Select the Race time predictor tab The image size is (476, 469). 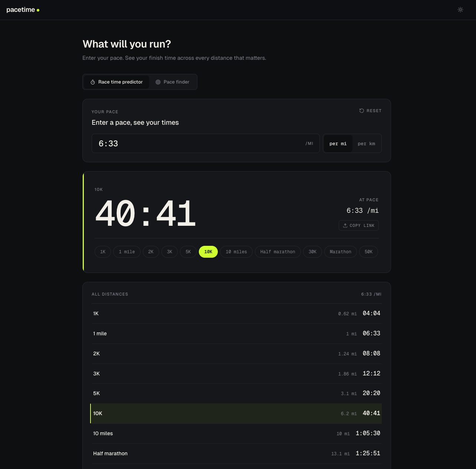[x=116, y=82]
